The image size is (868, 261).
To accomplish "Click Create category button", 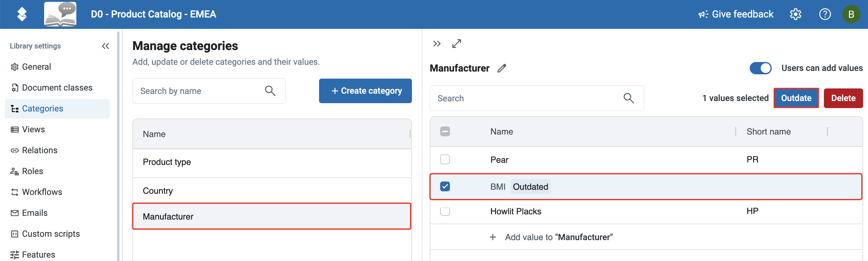I will pyautogui.click(x=365, y=91).
